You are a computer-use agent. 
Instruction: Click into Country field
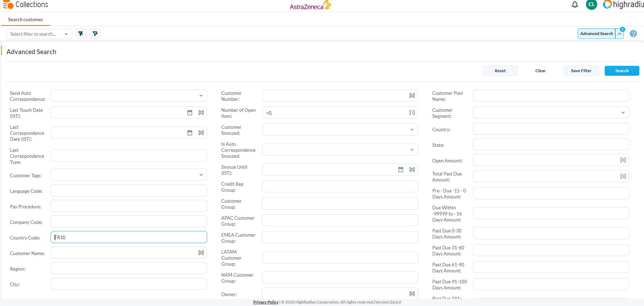click(551, 129)
